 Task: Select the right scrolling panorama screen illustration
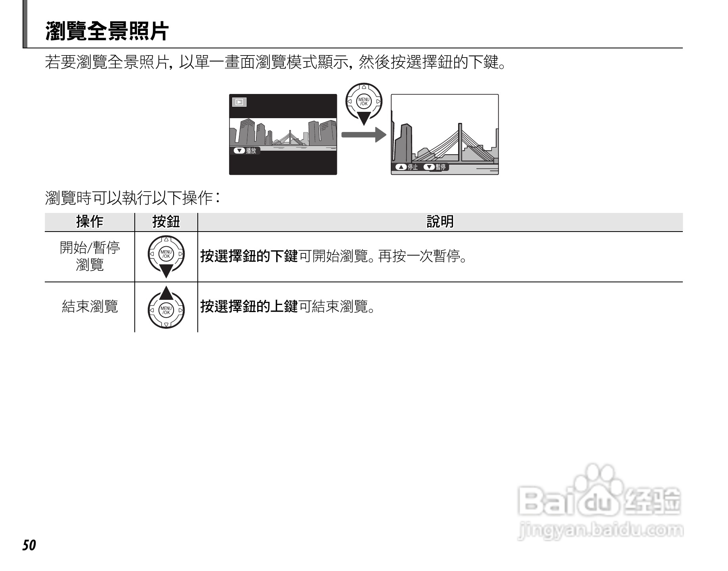click(x=445, y=134)
